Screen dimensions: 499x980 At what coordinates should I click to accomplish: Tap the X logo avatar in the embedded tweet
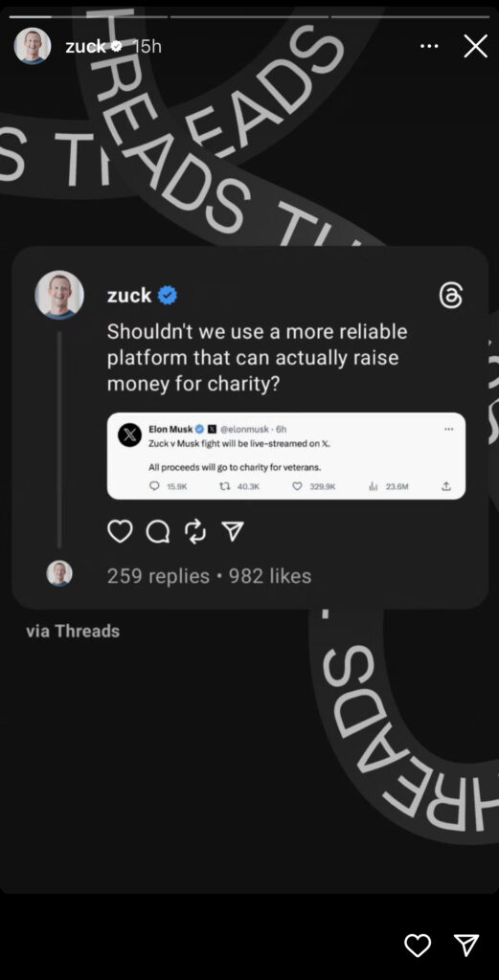click(129, 434)
